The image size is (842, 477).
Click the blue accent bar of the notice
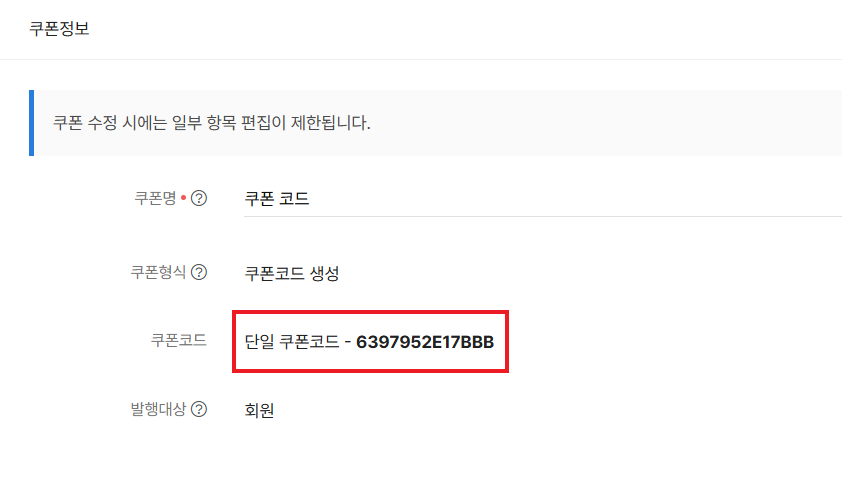point(32,123)
